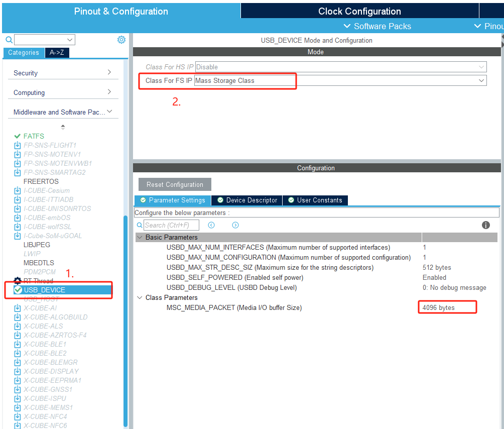Click download icon next to X-CUBE-ALS
Viewport: 504px width, 429px height.
click(18, 326)
